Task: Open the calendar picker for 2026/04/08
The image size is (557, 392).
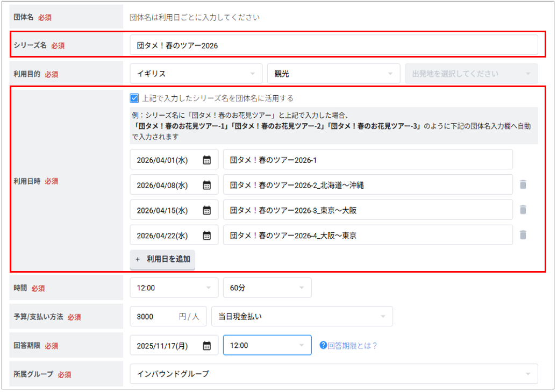Action: point(208,184)
